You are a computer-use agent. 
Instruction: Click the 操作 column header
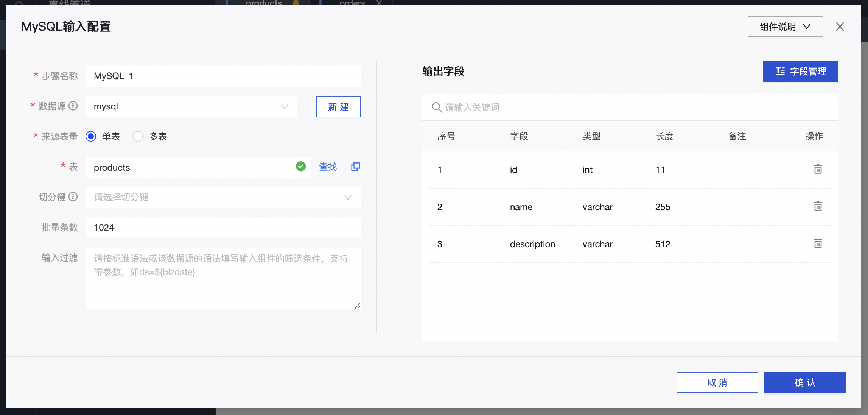(x=814, y=136)
